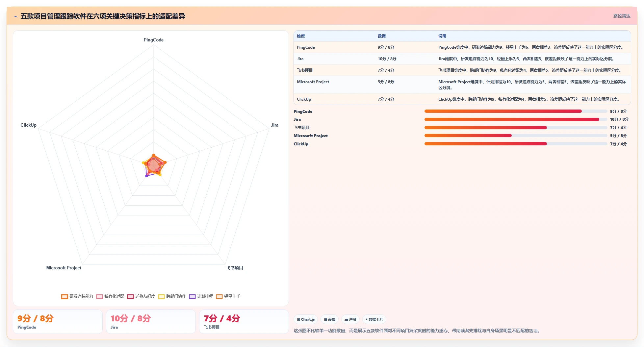644x347 pixels.
Task: Click the Chart.js tag chip
Action: pos(306,319)
